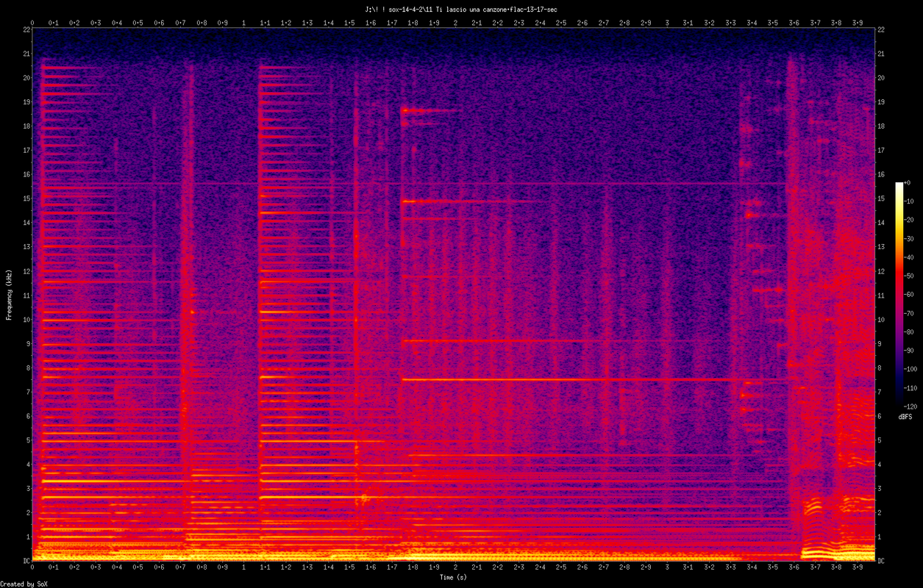Click '22' on the left frequency axis
Screen dimensions: 923x588
pyautogui.click(x=26, y=29)
